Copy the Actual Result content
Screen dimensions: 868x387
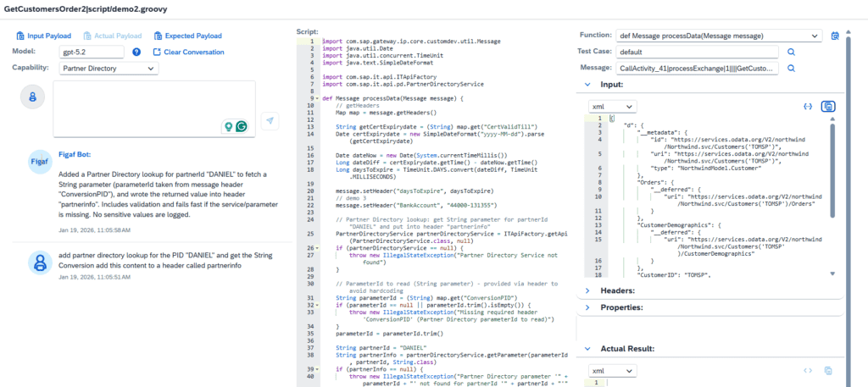point(828,370)
